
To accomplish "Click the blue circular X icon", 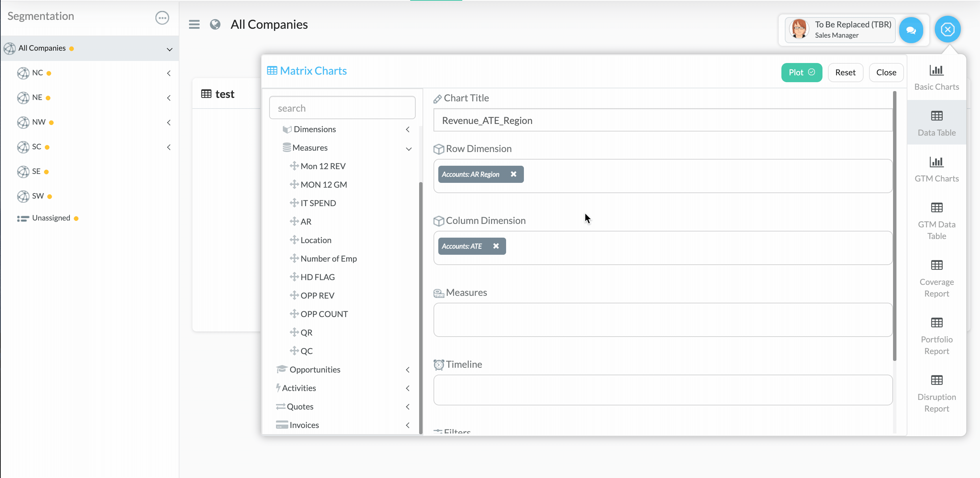I will click(x=947, y=29).
